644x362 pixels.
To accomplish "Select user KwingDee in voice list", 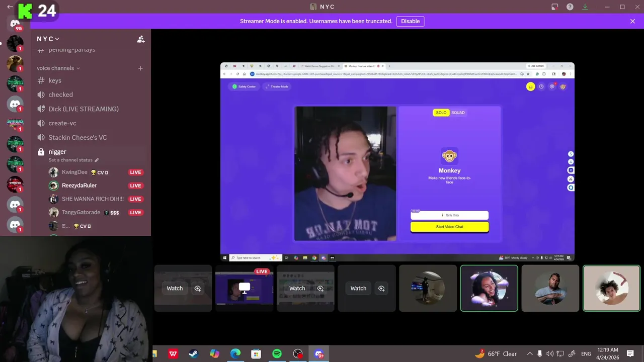I will pyautogui.click(x=74, y=172).
